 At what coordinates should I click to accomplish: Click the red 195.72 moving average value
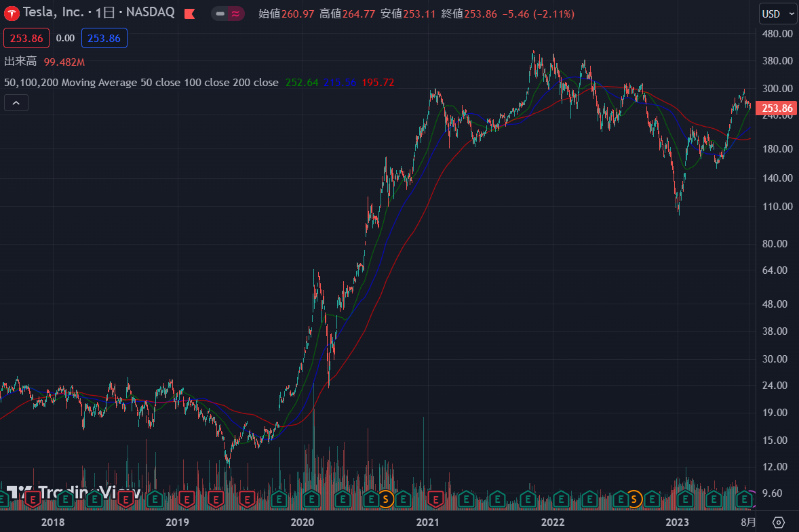tap(378, 83)
